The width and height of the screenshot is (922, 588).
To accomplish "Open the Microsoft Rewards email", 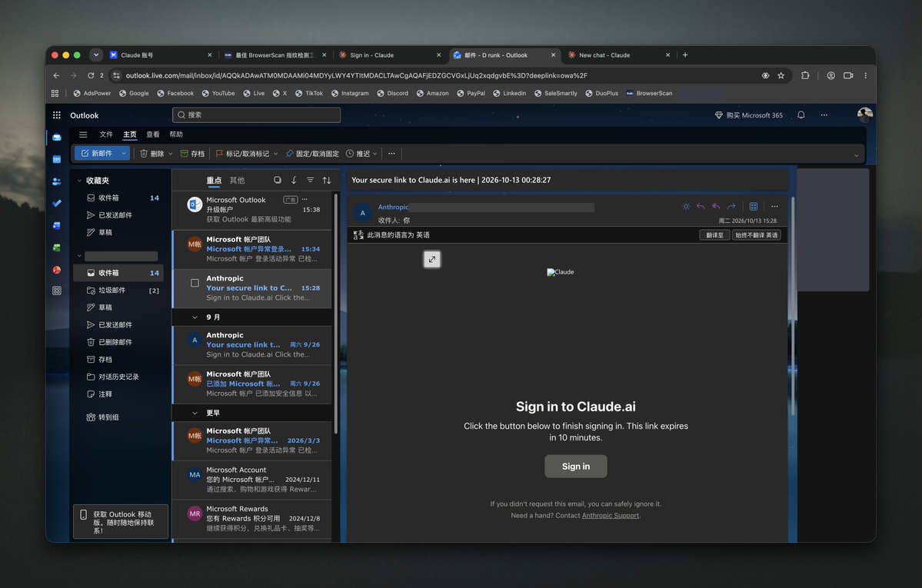I will pyautogui.click(x=253, y=519).
